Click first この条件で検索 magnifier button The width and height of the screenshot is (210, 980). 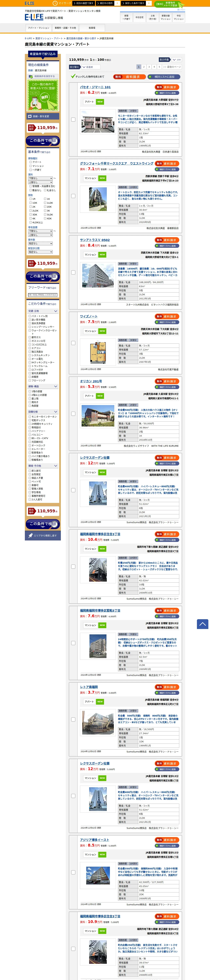coord(43,141)
